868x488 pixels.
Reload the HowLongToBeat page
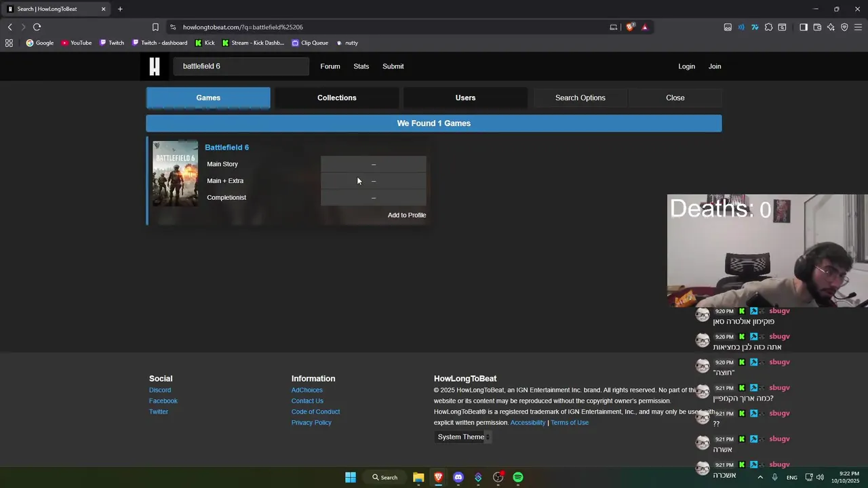coord(37,27)
